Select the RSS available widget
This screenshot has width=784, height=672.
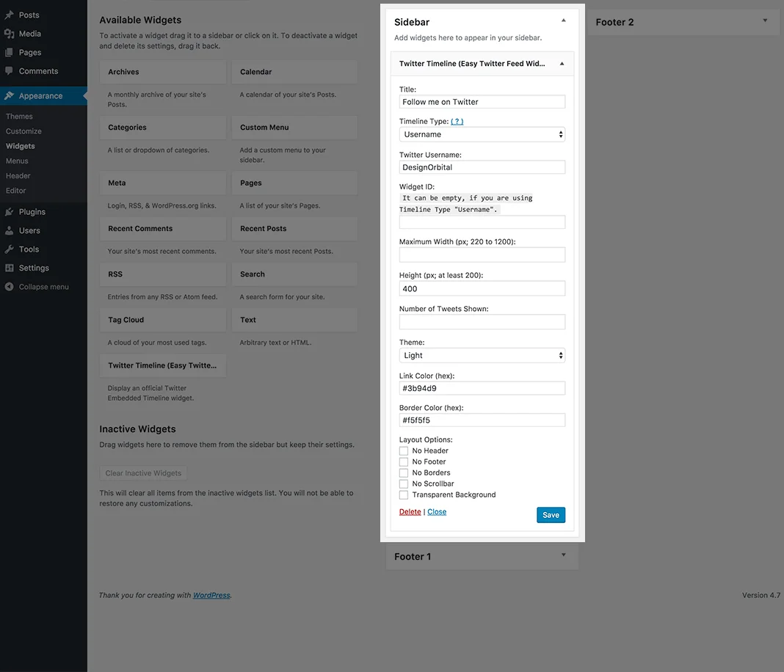[162, 274]
